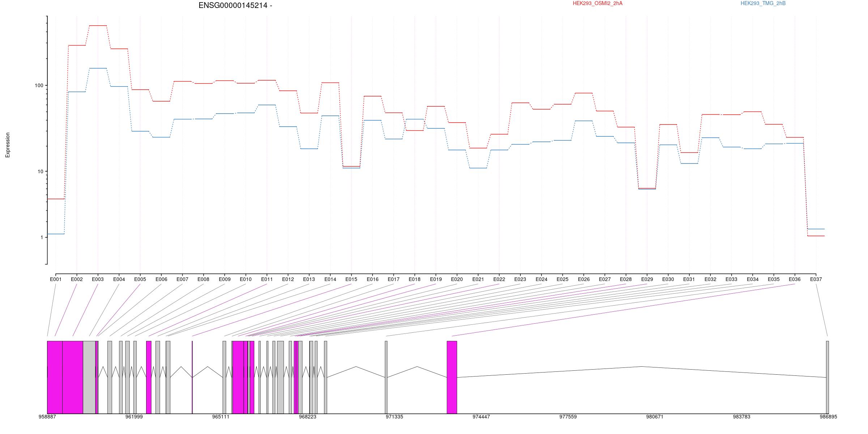This screenshot has width=868, height=434.
Task: Click exon label E015
Action: click(351, 279)
